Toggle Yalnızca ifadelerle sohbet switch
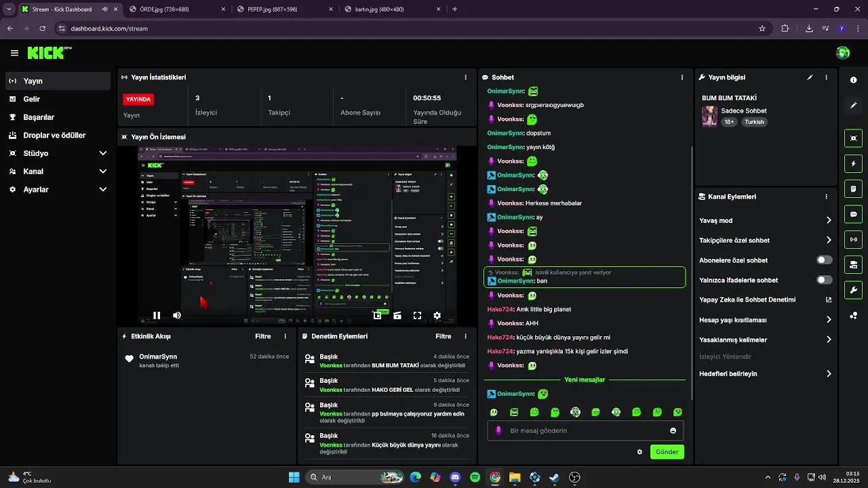868x488 pixels. [x=825, y=280]
